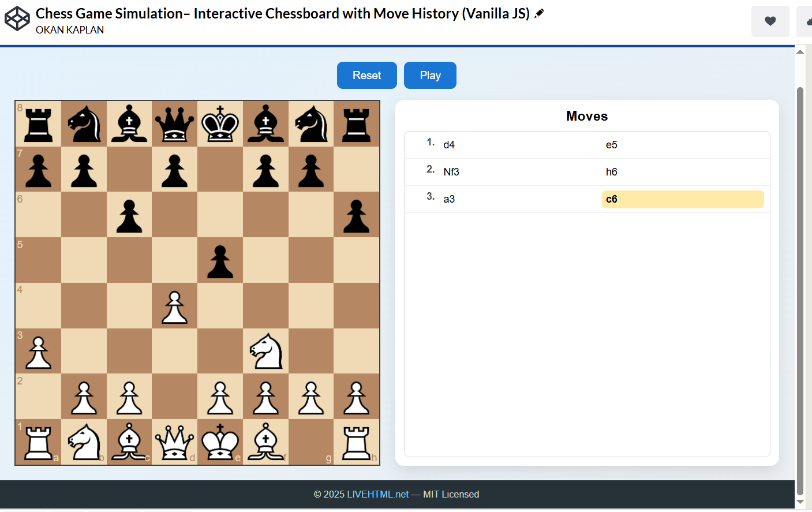Viewport: 812px width, 512px height.
Task: Click the empty e7 square
Action: tap(220, 169)
